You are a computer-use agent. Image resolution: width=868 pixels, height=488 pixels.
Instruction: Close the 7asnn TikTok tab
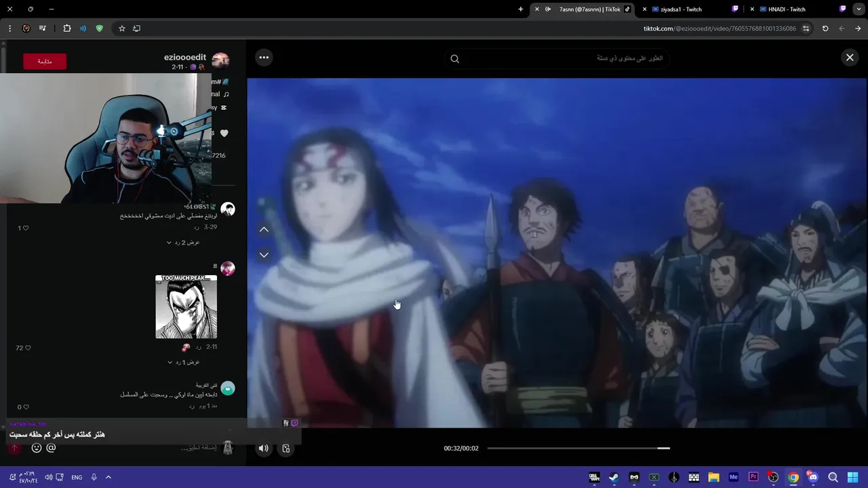[537, 9]
